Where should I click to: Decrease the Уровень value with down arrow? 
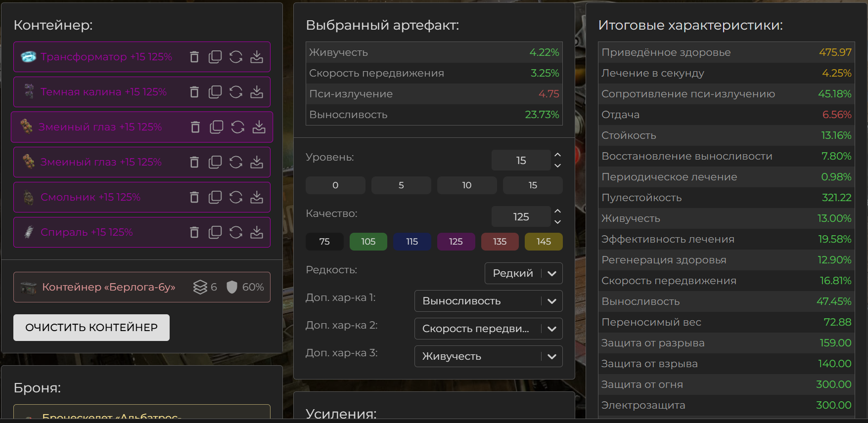point(557,166)
